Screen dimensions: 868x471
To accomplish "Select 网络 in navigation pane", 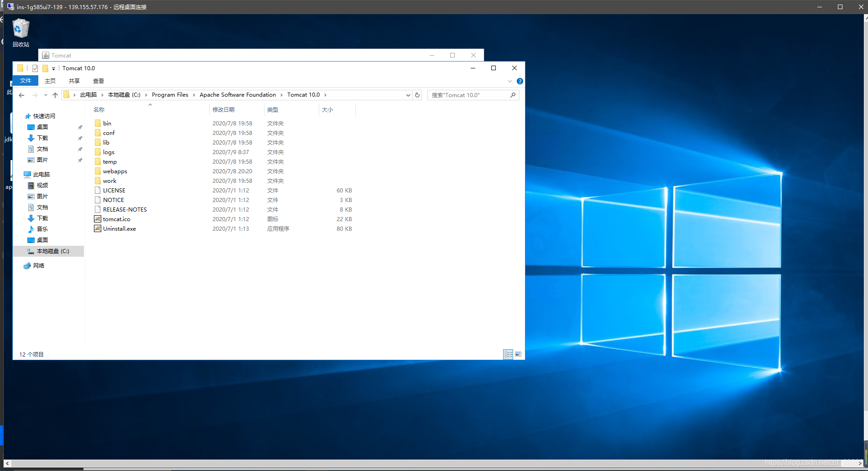I will tap(39, 266).
